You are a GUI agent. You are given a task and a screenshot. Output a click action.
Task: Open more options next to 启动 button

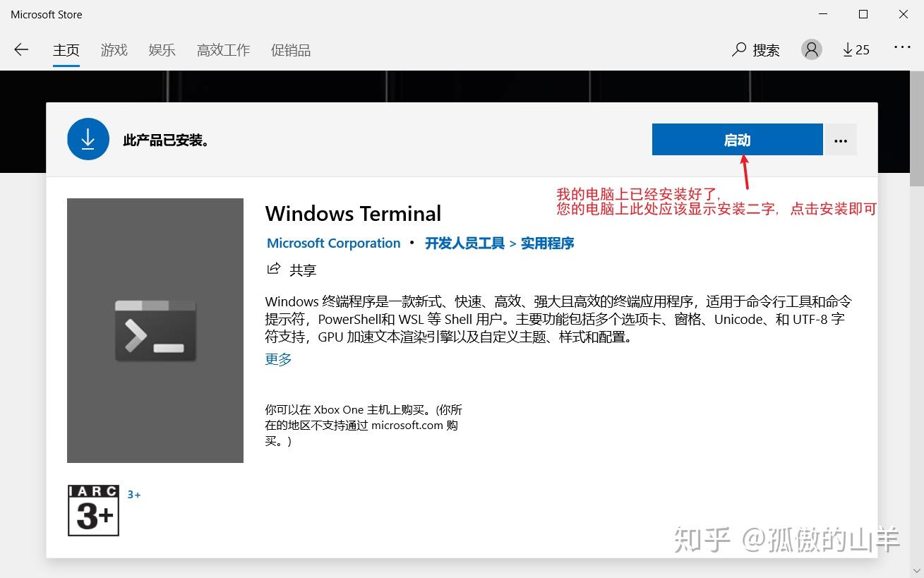coord(840,139)
